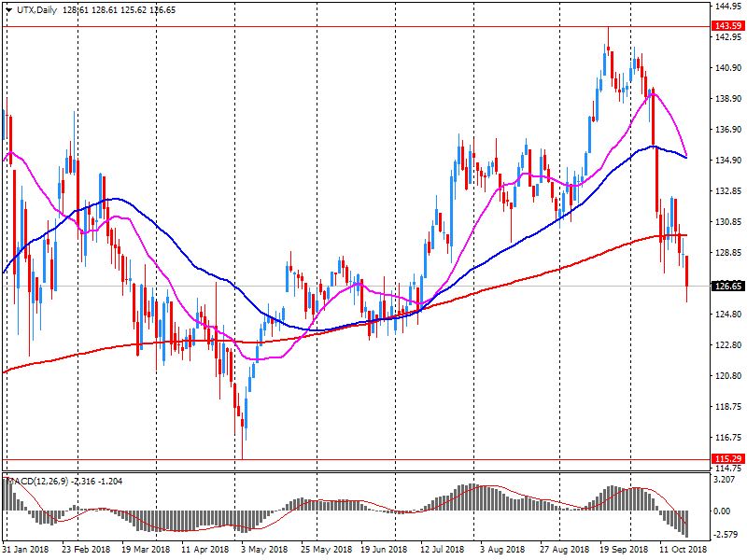Click the 114.75 price scale value
Screen dimensions: 747x560
728,469
